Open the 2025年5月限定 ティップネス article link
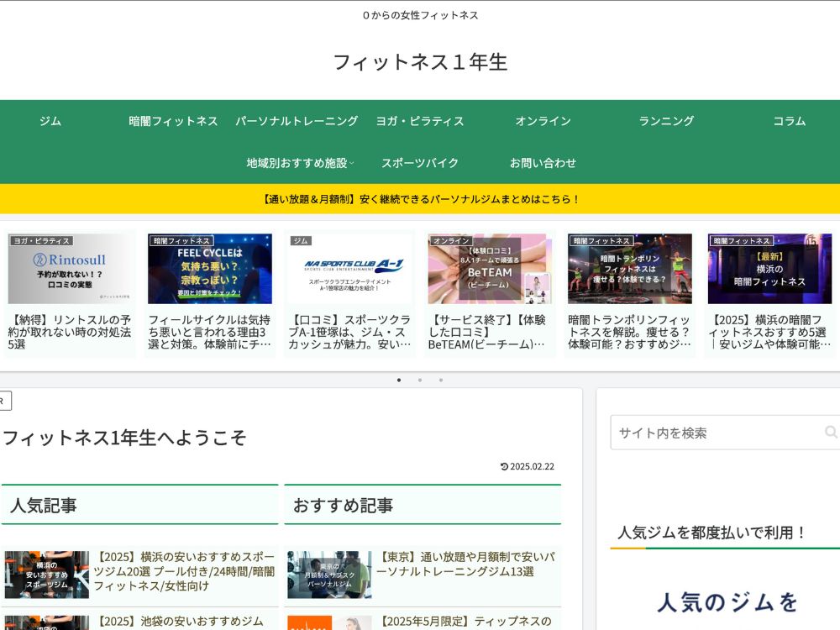Screen dimensions: 840x630 pos(465,622)
